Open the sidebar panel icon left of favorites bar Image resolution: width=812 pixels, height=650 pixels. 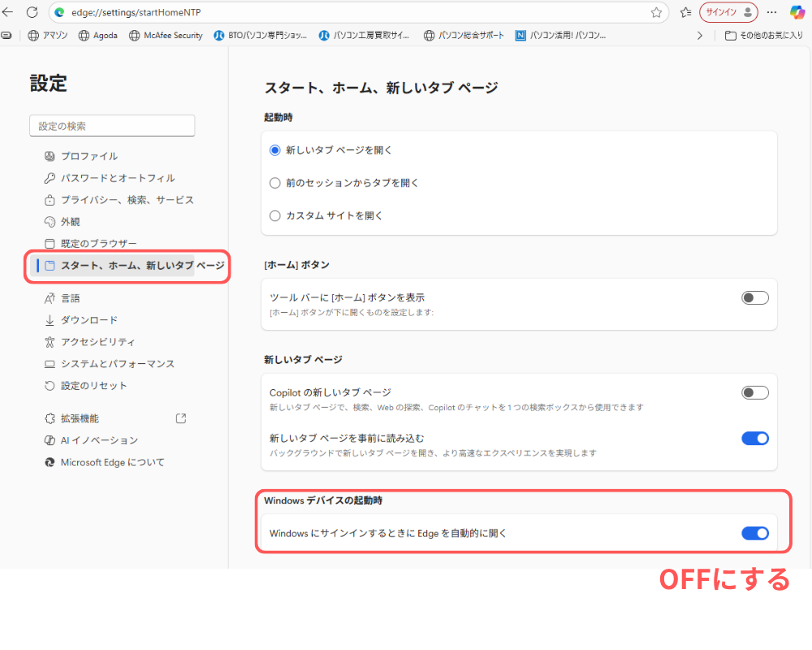(x=7, y=35)
